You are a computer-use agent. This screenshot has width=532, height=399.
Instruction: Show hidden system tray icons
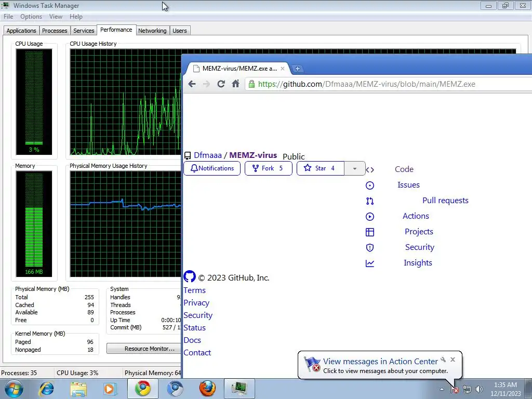442,389
